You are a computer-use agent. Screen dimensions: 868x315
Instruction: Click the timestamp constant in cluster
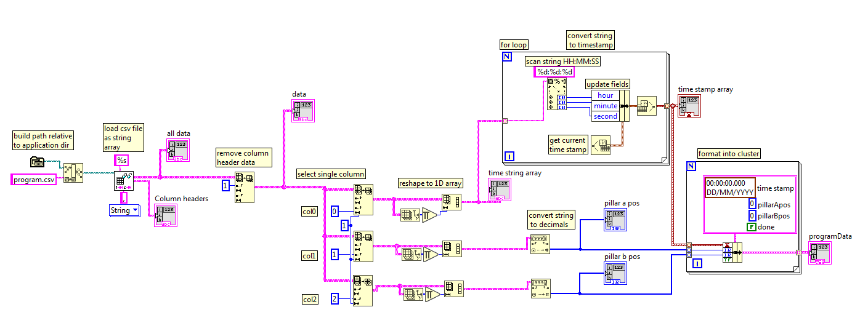pyautogui.click(x=729, y=188)
